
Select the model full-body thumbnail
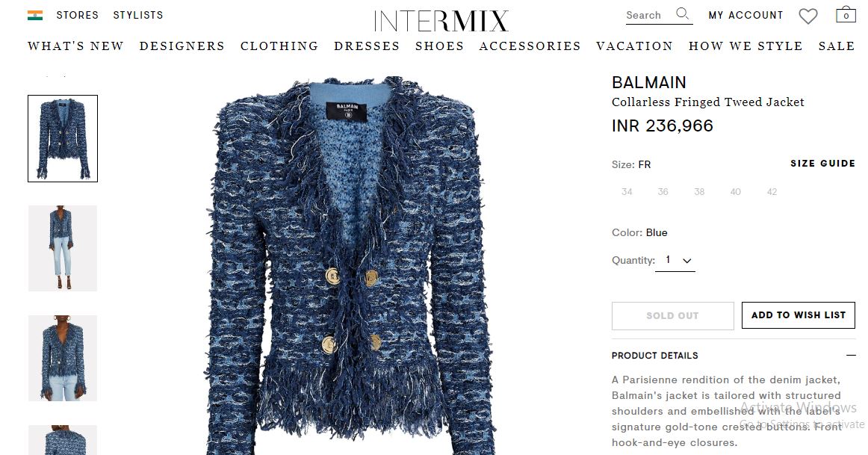[x=63, y=248]
